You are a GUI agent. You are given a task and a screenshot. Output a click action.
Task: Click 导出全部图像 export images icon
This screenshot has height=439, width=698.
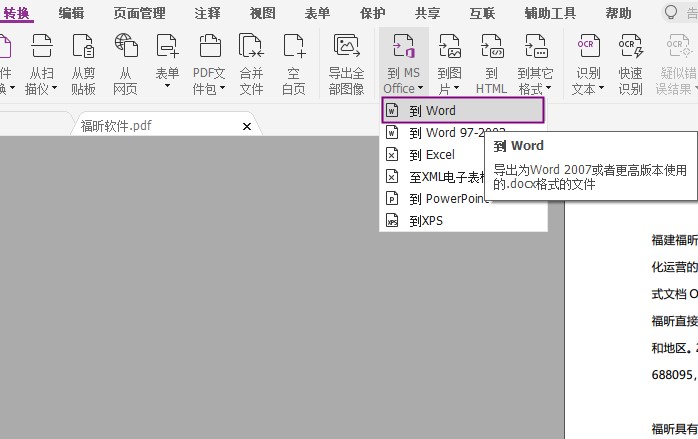(347, 45)
